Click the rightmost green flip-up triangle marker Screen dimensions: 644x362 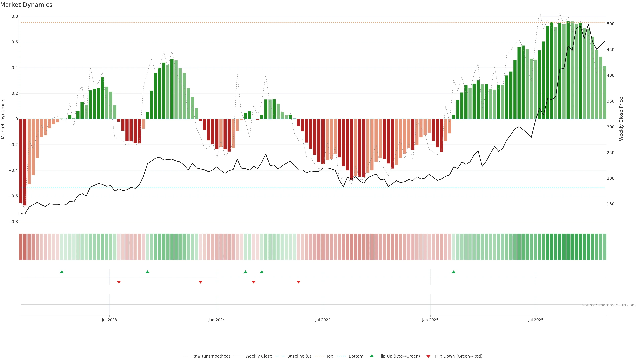point(453,272)
